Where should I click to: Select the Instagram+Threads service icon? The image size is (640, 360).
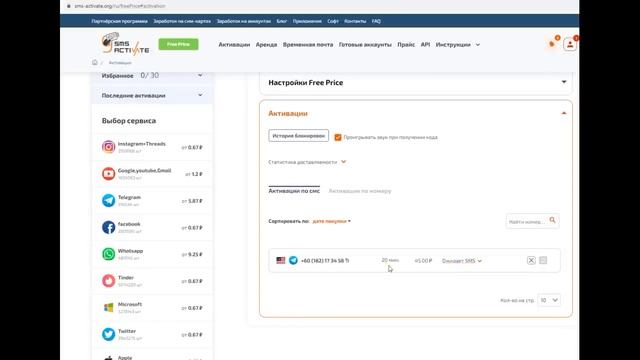[x=109, y=147]
